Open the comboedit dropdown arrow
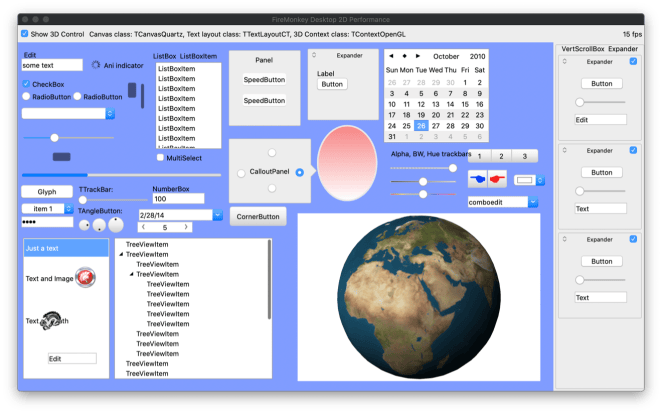This screenshot has height=413, width=662. (533, 202)
